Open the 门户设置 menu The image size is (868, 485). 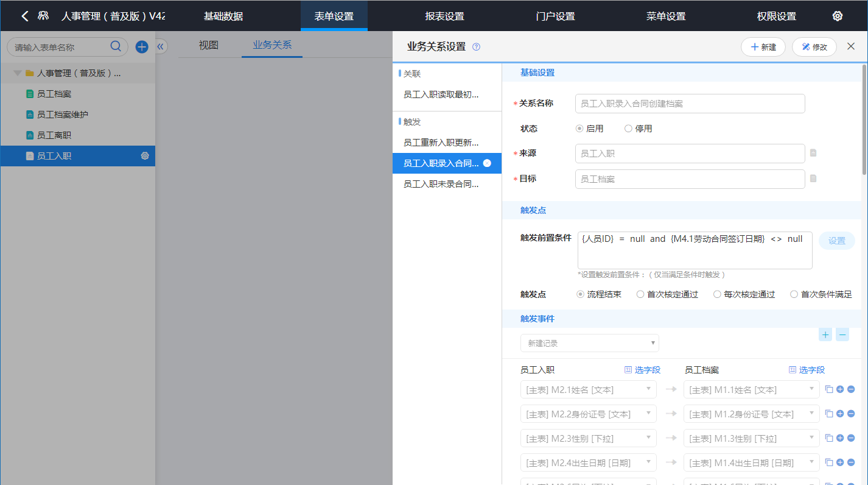point(555,16)
